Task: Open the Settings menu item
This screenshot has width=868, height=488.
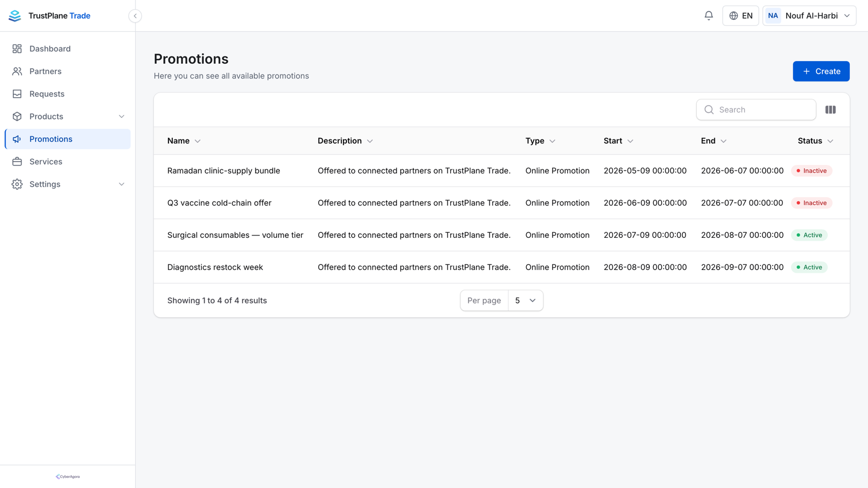Action: click(x=67, y=184)
